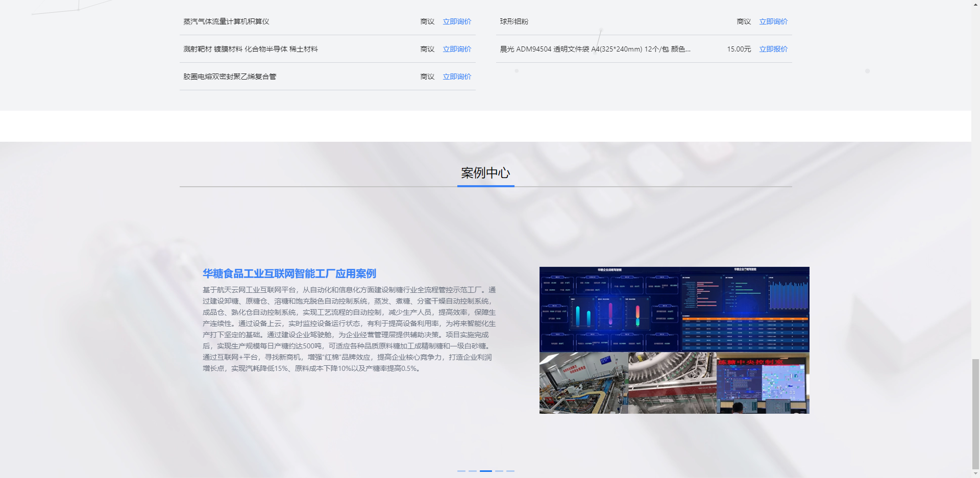Viewport: 980px width, 478px height.
Task: Select the active third carousel indicator
Action: (x=486, y=471)
